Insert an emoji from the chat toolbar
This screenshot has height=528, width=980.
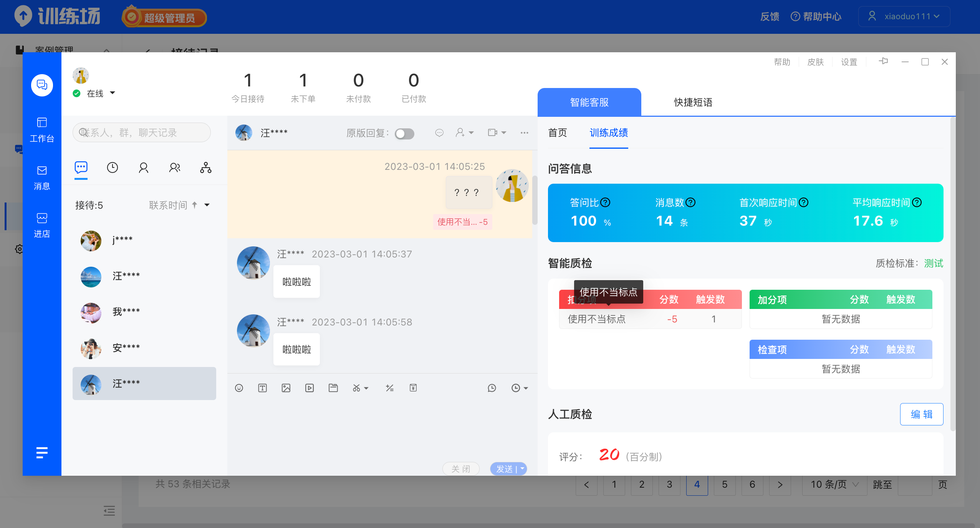coord(239,388)
